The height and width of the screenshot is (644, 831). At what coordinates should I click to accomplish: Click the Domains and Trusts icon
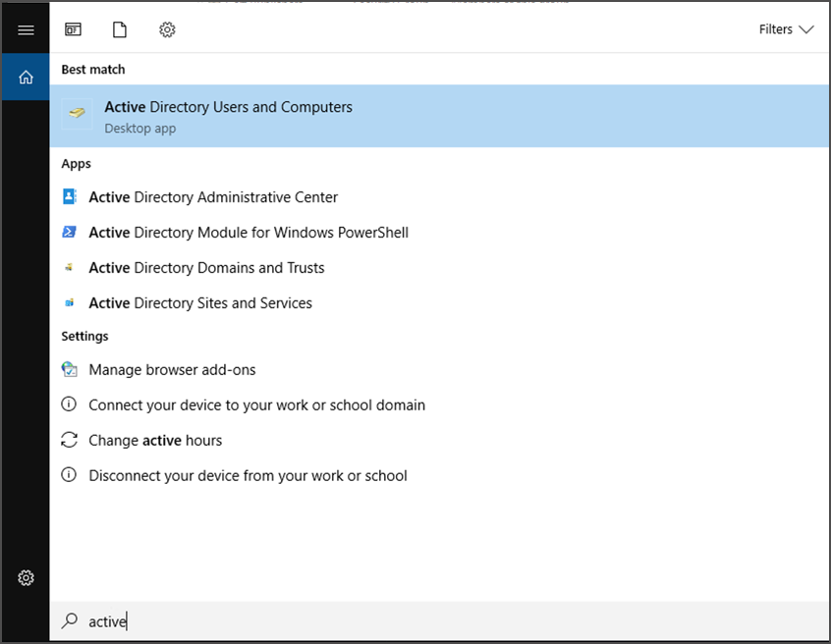click(70, 267)
